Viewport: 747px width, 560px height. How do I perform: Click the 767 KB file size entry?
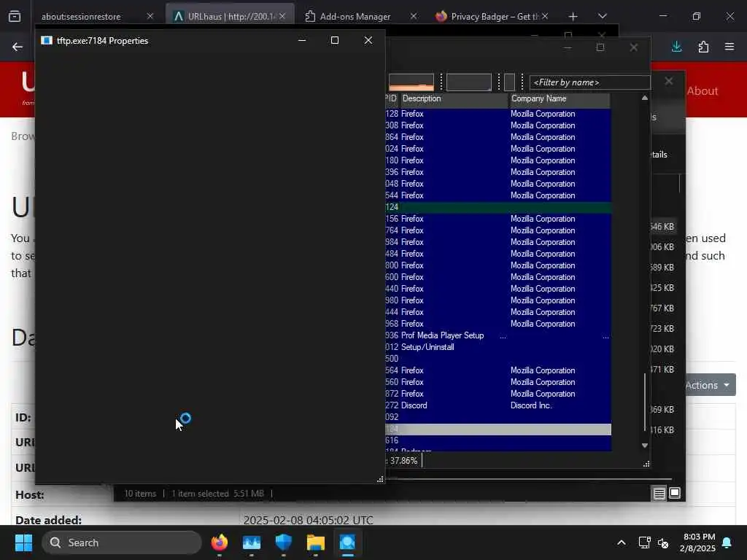662,308
